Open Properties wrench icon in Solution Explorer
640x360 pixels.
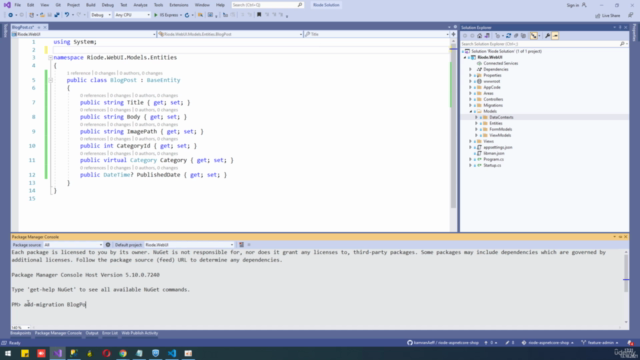coord(547,36)
